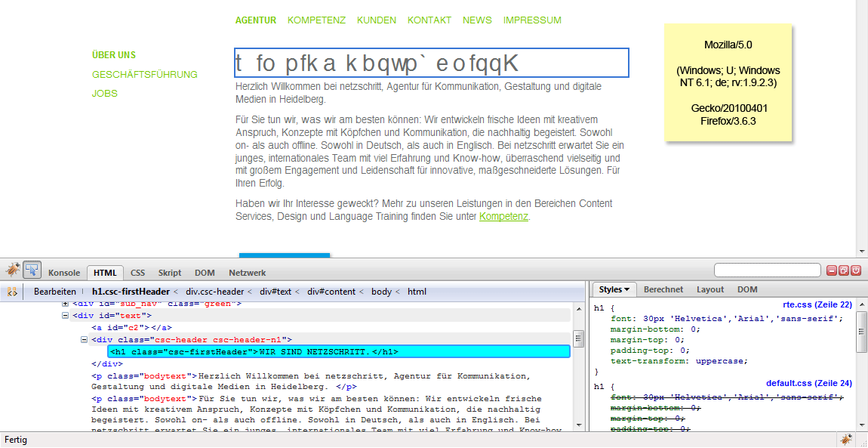
Task: Click in the Firebug search box
Action: (x=767, y=270)
